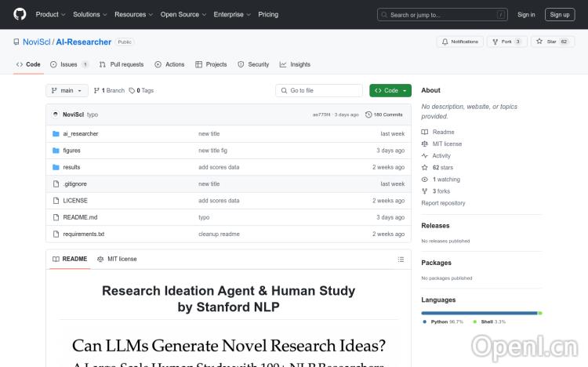The height and width of the screenshot is (367, 588).
Task: Click the Sign up button
Action: click(x=560, y=14)
